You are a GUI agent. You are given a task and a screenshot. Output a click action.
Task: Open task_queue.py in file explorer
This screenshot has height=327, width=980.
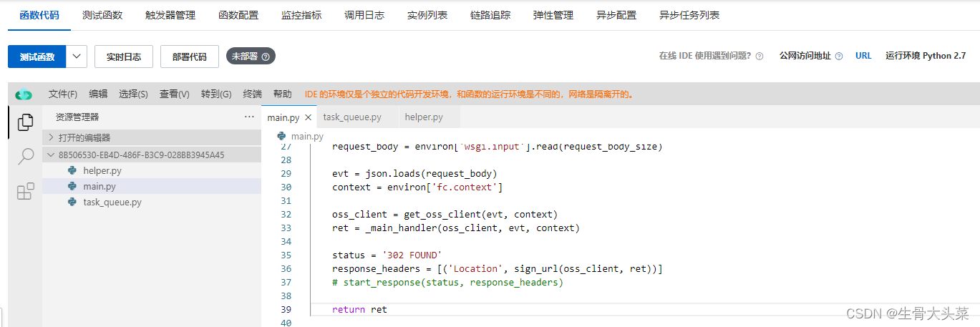pos(152,202)
